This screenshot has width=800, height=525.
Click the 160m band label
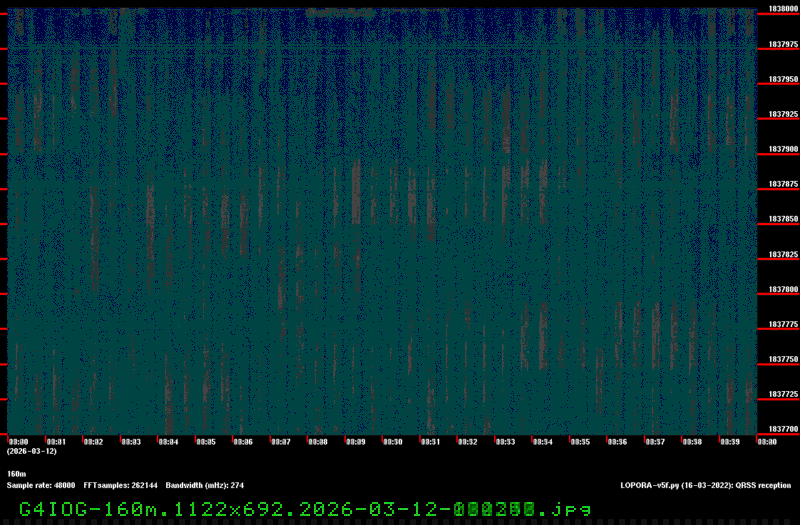16,474
